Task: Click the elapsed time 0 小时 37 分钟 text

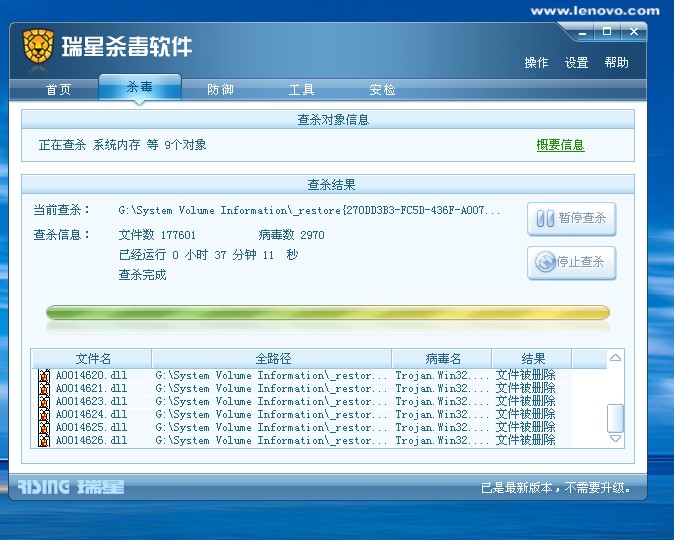Action: [x=208, y=255]
